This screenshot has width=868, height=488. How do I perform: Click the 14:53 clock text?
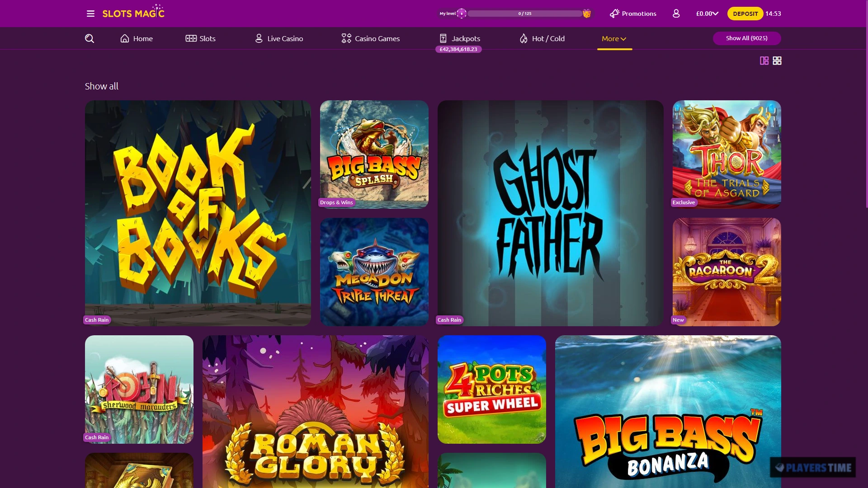[773, 14]
